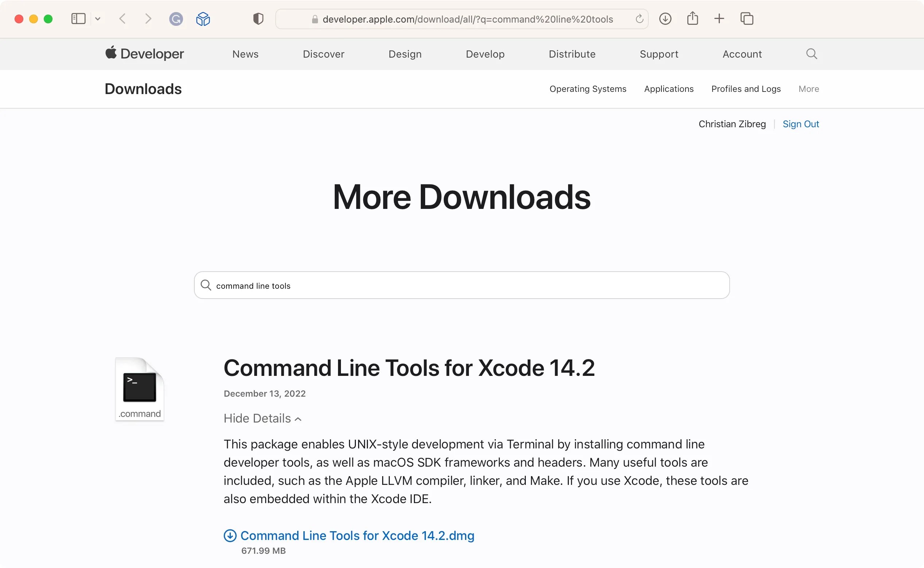The image size is (924, 568).
Task: Open the Developer site search magnifier
Action: 811,54
